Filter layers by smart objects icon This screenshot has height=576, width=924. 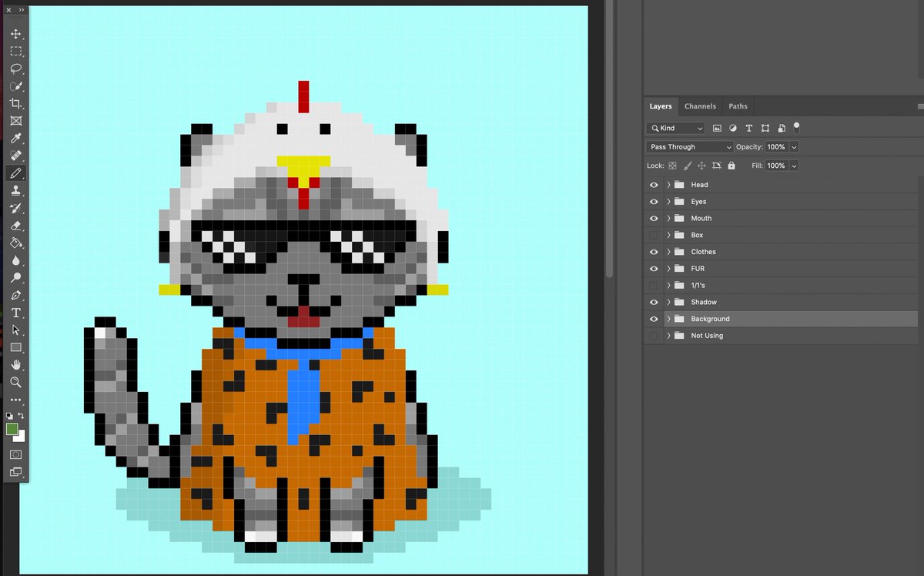(782, 128)
